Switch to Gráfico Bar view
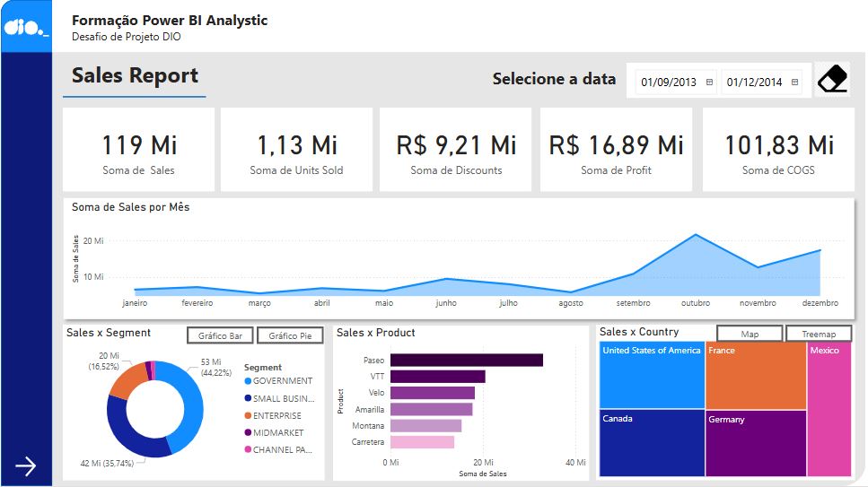868x487 pixels. tap(220, 335)
